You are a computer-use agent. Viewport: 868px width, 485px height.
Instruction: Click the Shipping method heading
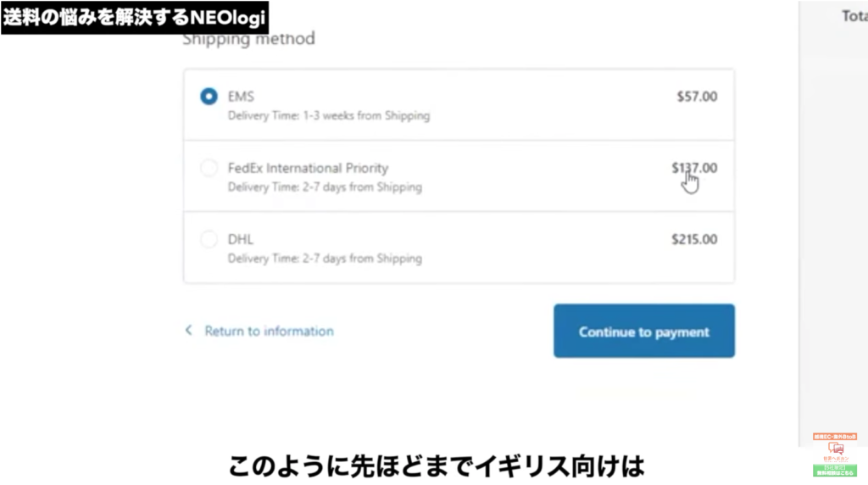pos(248,40)
